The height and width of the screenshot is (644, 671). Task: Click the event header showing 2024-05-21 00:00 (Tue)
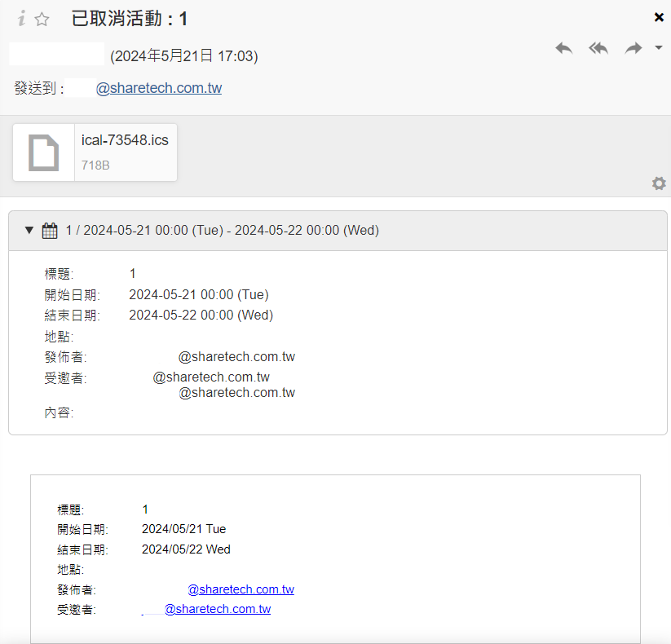[222, 231]
